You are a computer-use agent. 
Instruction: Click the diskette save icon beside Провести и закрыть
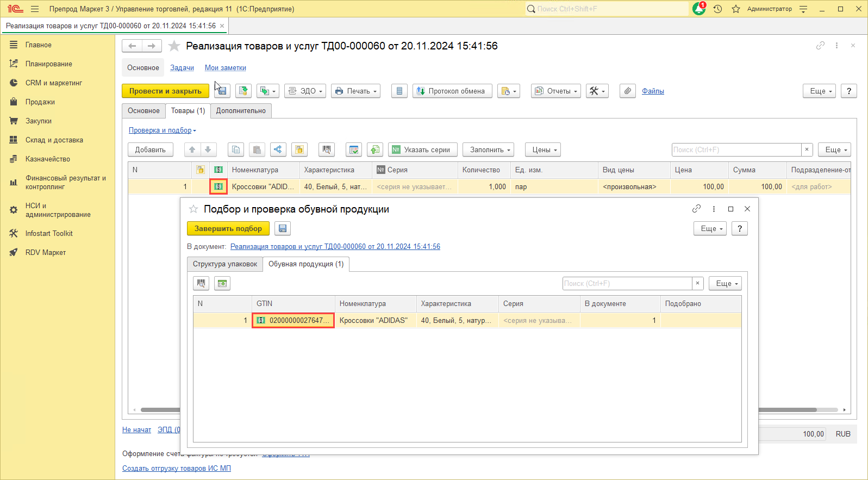pos(222,91)
